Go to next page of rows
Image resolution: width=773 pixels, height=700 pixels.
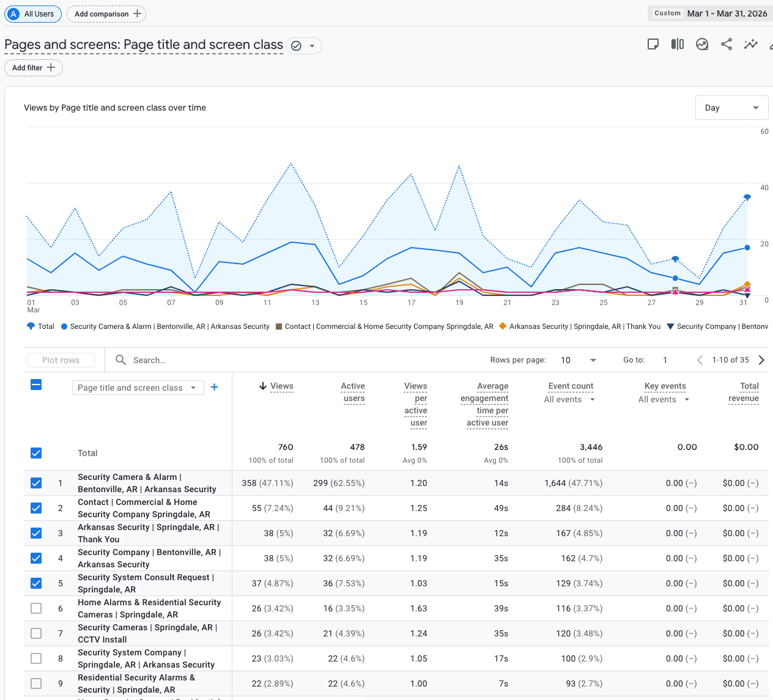point(761,360)
